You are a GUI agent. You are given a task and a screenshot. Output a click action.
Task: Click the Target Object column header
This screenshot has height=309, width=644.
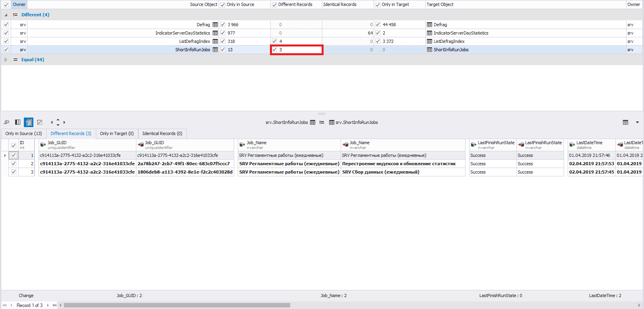526,5
